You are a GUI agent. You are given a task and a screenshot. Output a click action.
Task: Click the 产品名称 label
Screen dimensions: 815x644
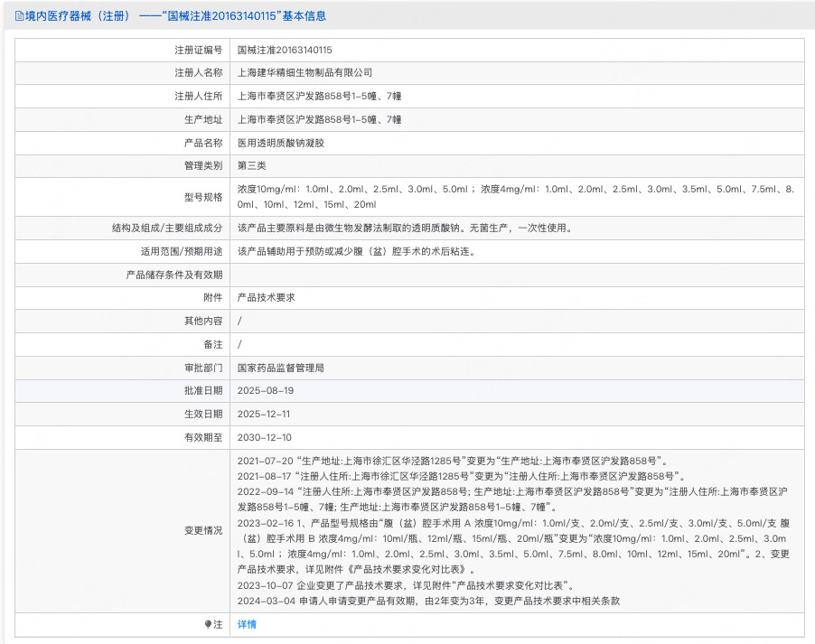203,143
